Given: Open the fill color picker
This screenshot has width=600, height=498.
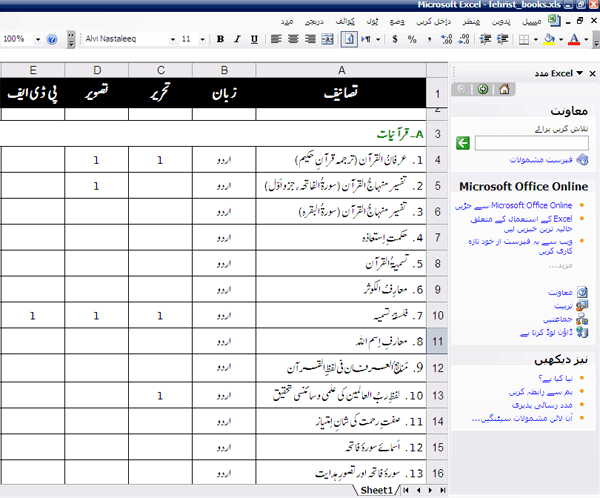Looking at the screenshot, I should (x=549, y=39).
